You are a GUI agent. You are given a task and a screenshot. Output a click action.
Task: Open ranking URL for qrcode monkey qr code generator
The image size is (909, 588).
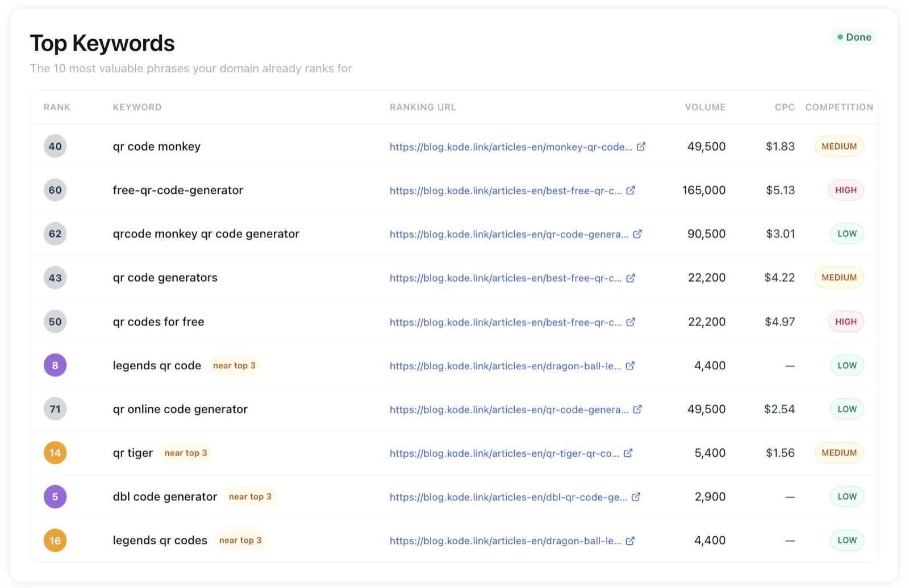tap(509, 234)
